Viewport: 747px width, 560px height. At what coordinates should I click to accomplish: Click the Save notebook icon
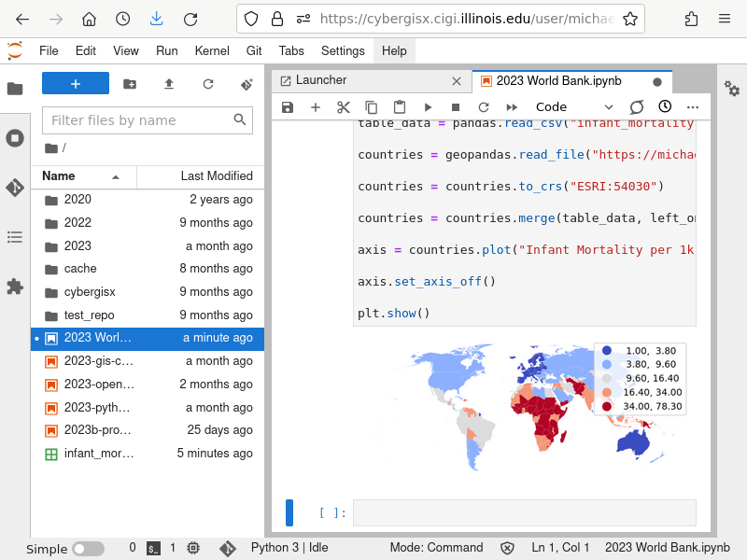click(288, 107)
